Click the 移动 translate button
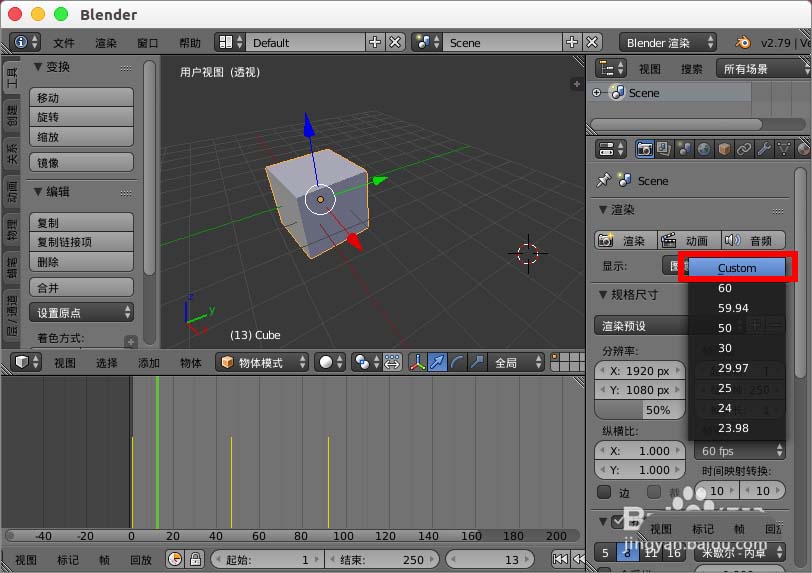The height and width of the screenshot is (573, 812). tap(81, 97)
